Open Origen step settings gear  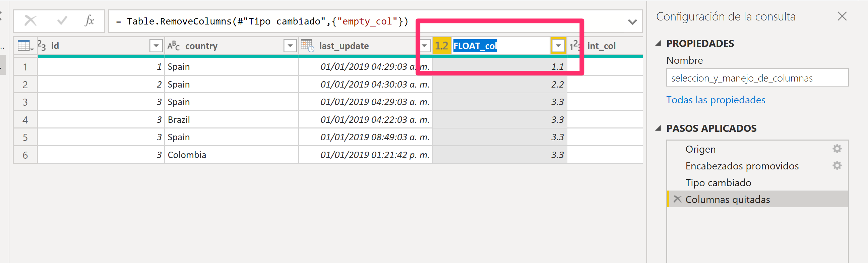[x=837, y=149]
